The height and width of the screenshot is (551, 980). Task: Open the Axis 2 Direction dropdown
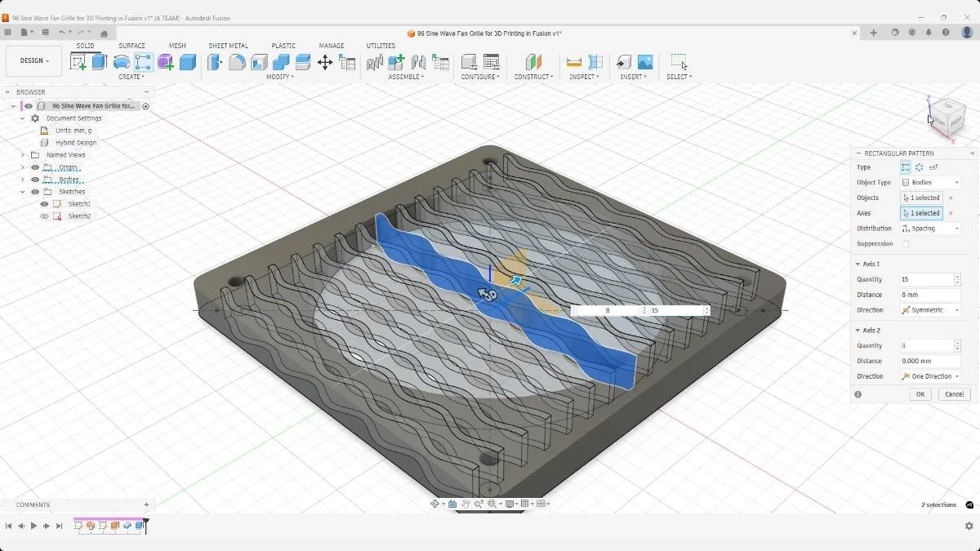click(x=930, y=376)
